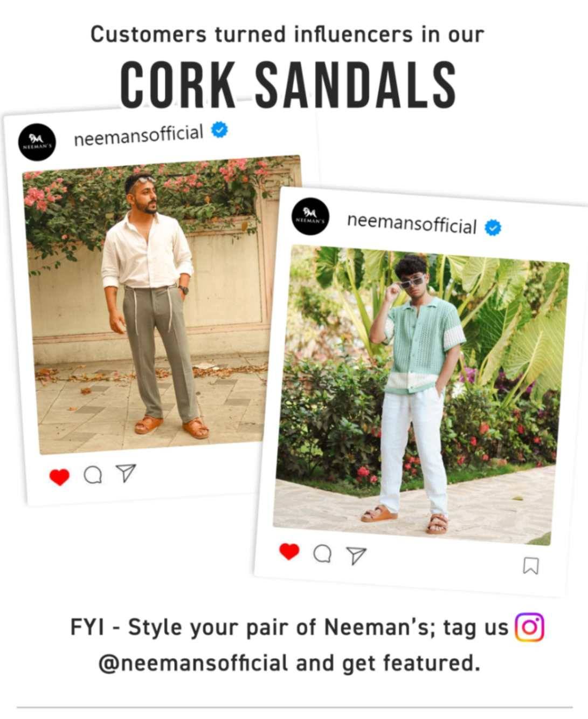Viewport: 588px width, 719px height.
Task: Click verified badge on left post
Action: click(219, 130)
